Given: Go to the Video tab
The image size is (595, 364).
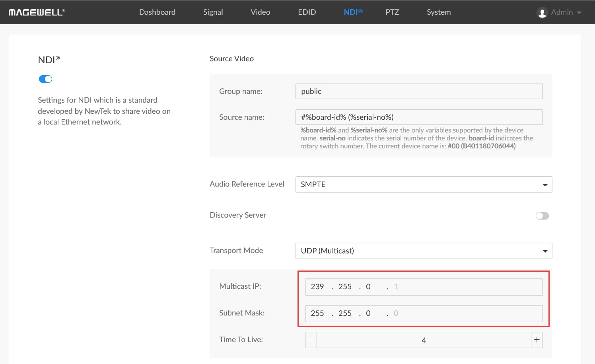Looking at the screenshot, I should [x=261, y=12].
